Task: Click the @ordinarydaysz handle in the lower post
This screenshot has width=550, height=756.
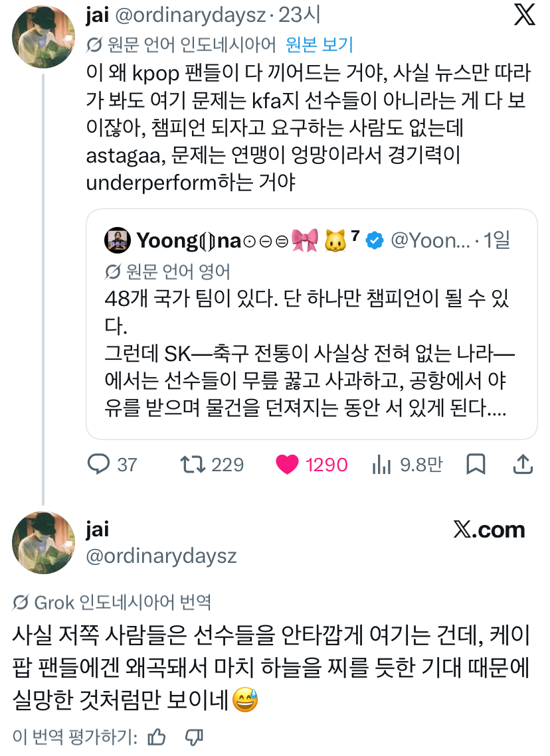Action: [161, 556]
